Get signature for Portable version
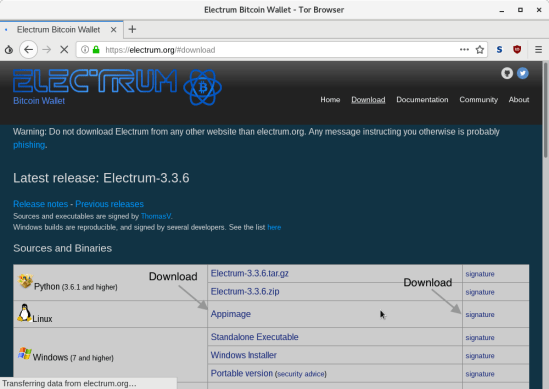The image size is (549, 389). coord(480,374)
